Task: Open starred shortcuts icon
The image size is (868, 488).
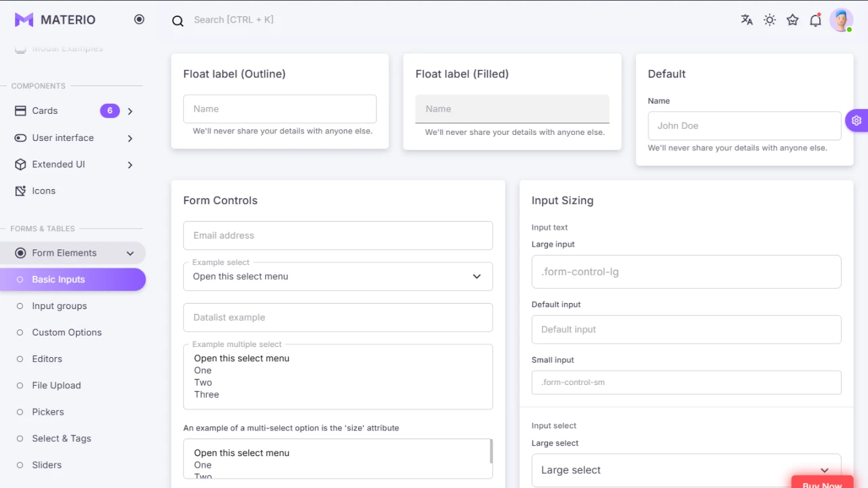Action: coord(793,20)
